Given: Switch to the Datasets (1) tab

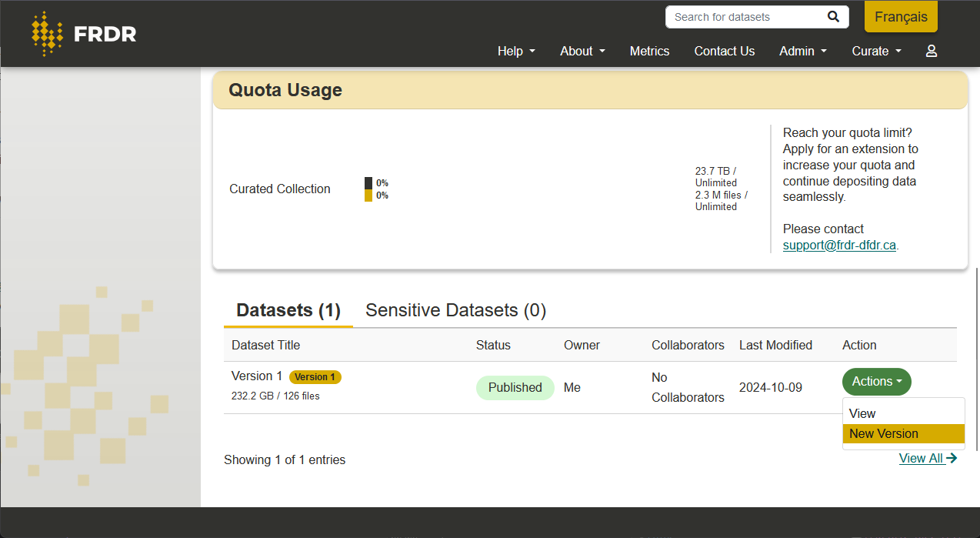Looking at the screenshot, I should click(288, 310).
